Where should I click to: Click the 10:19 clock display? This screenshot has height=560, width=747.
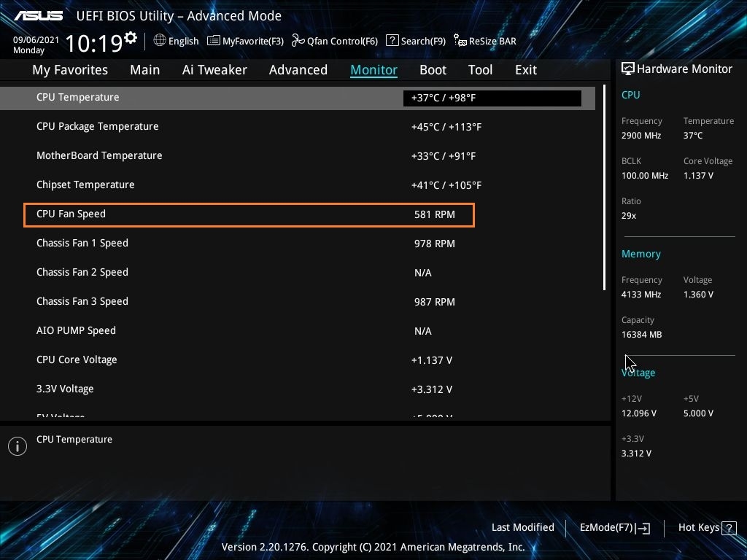click(x=94, y=43)
